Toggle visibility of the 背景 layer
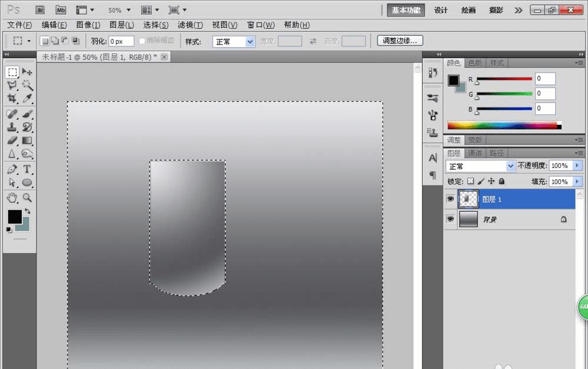Image resolution: width=588 pixels, height=369 pixels. (x=450, y=219)
